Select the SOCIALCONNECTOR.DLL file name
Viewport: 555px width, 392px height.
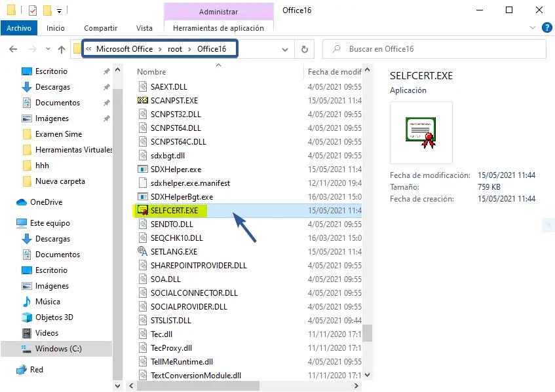coord(195,293)
